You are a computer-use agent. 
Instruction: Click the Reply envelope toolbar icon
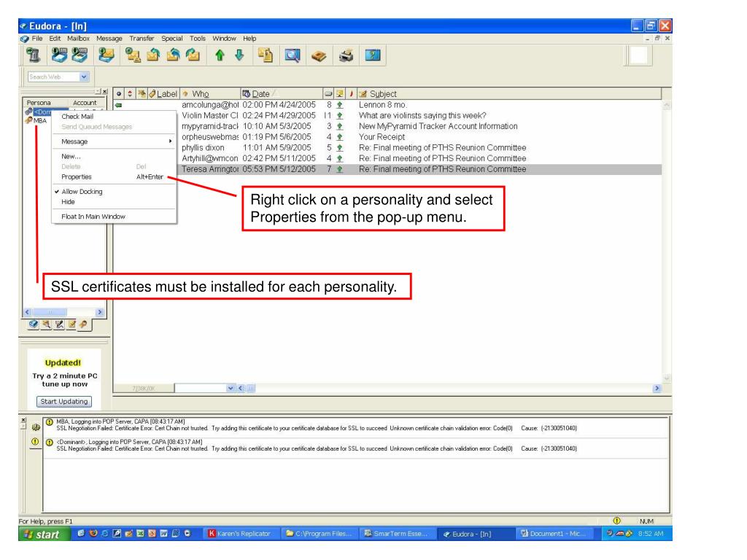coord(153,55)
